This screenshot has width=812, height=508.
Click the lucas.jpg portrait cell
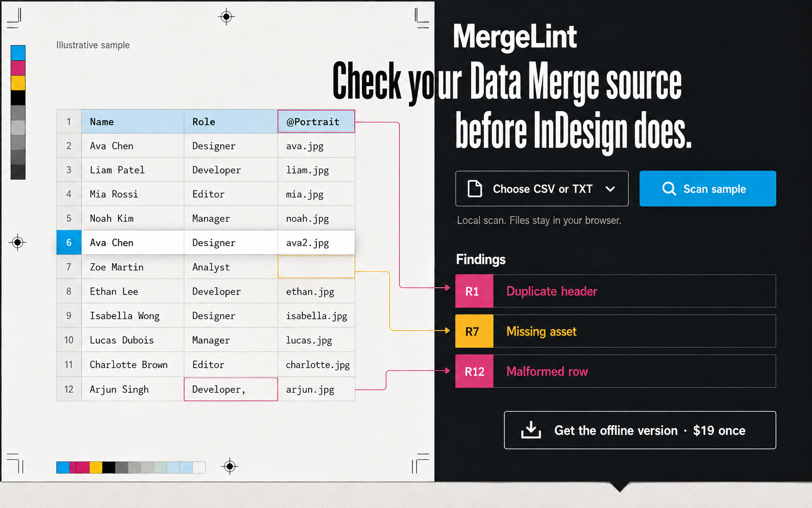pos(316,340)
